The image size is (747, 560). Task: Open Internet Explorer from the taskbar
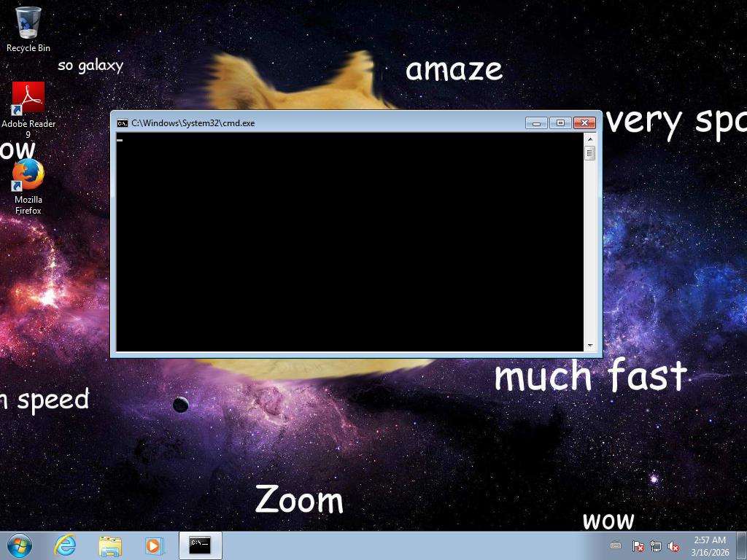[x=66, y=545]
